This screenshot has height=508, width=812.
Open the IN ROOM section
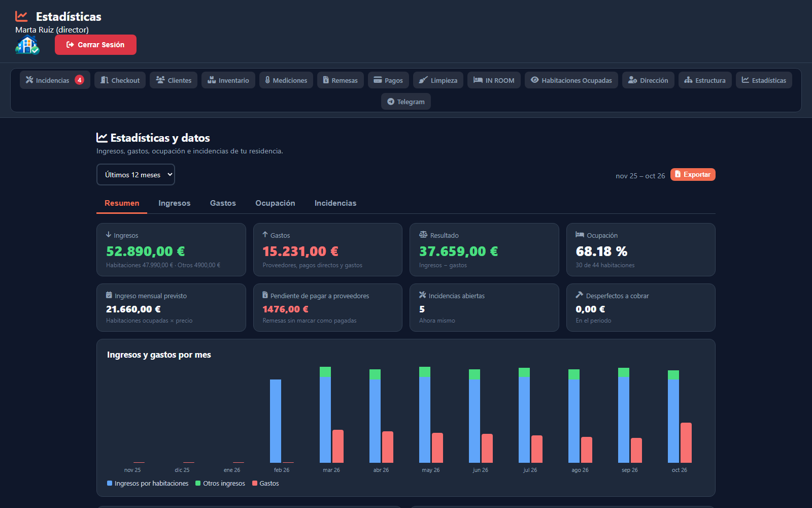point(494,80)
